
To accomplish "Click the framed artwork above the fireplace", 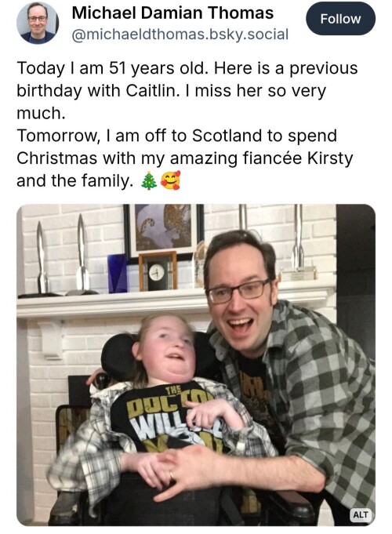I will coord(164,231).
